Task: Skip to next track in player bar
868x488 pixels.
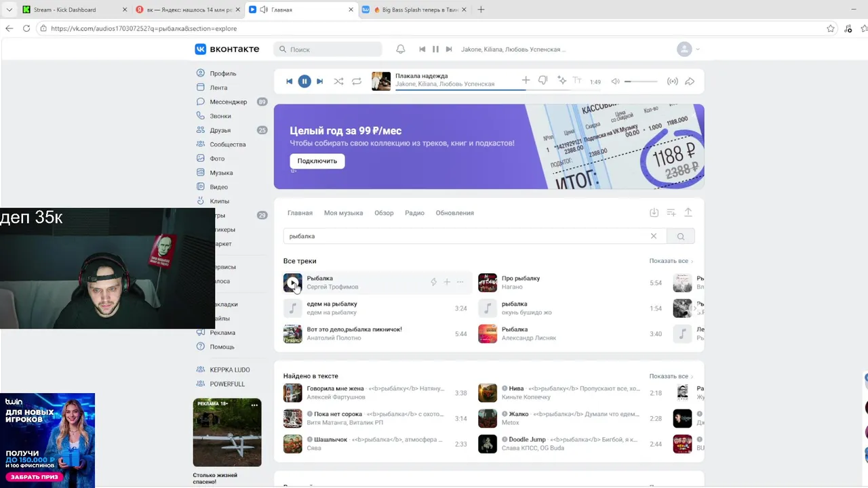Action: 320,81
